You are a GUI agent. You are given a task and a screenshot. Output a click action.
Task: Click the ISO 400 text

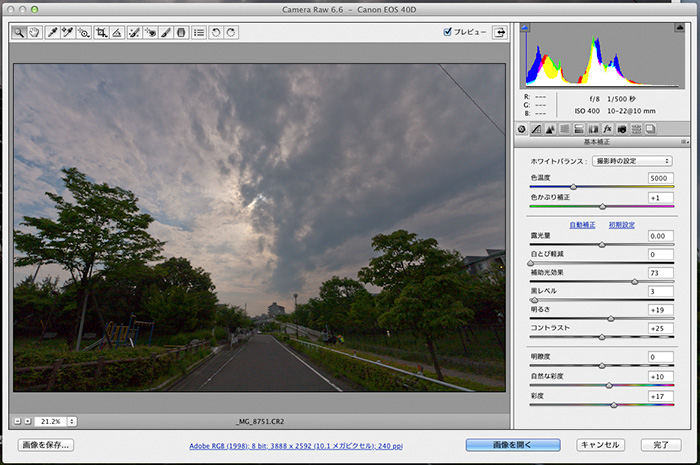click(587, 111)
